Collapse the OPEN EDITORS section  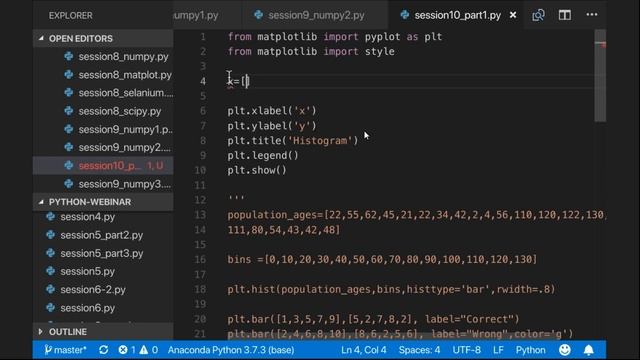click(103, 38)
